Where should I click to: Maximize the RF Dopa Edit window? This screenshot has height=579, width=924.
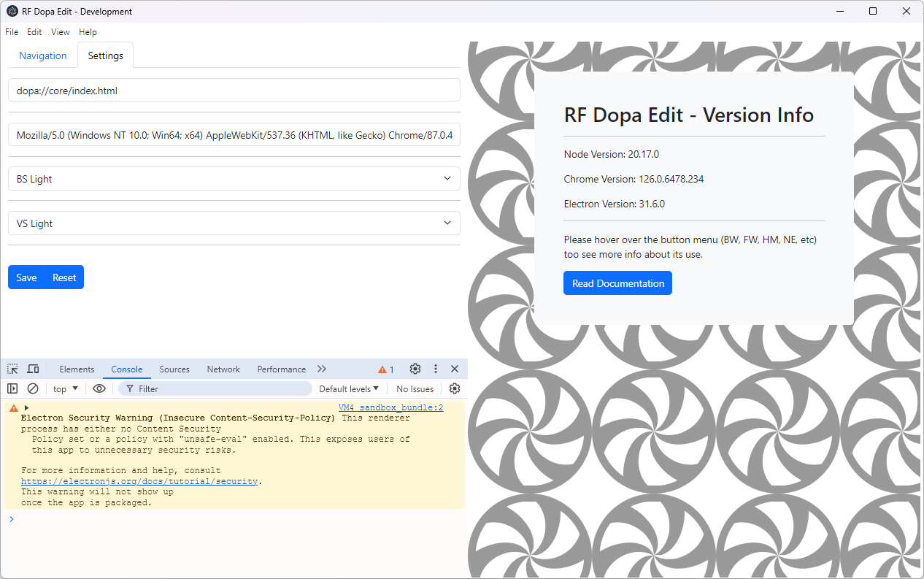click(x=873, y=11)
